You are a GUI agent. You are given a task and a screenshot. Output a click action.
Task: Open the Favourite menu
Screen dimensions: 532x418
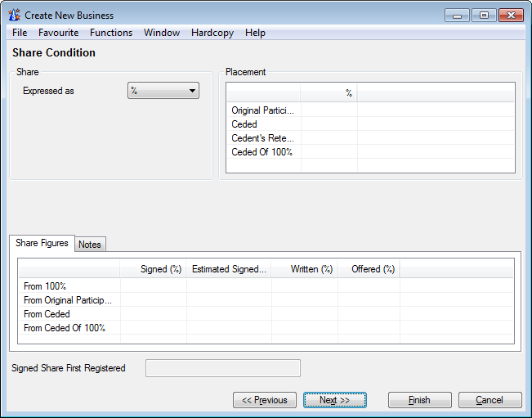(x=58, y=33)
